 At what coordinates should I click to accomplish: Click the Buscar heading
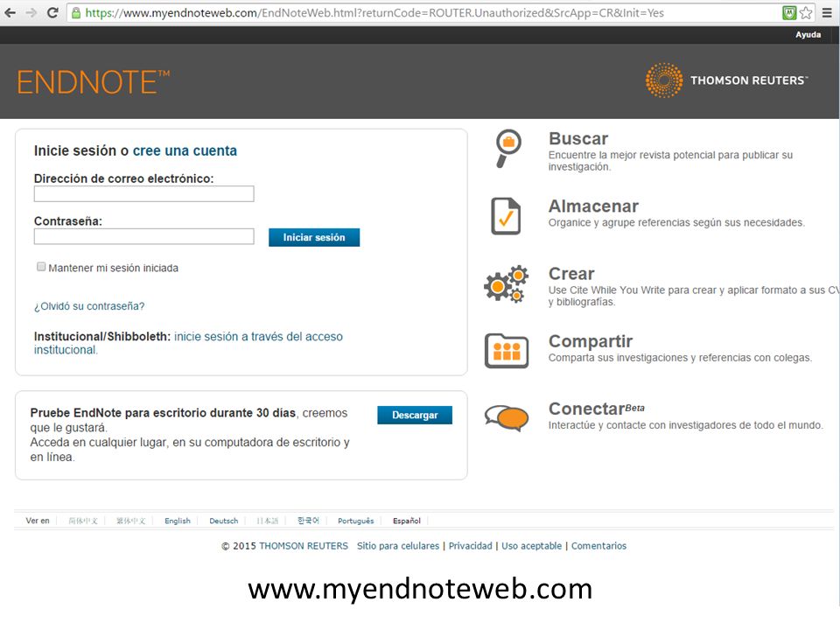(x=578, y=139)
